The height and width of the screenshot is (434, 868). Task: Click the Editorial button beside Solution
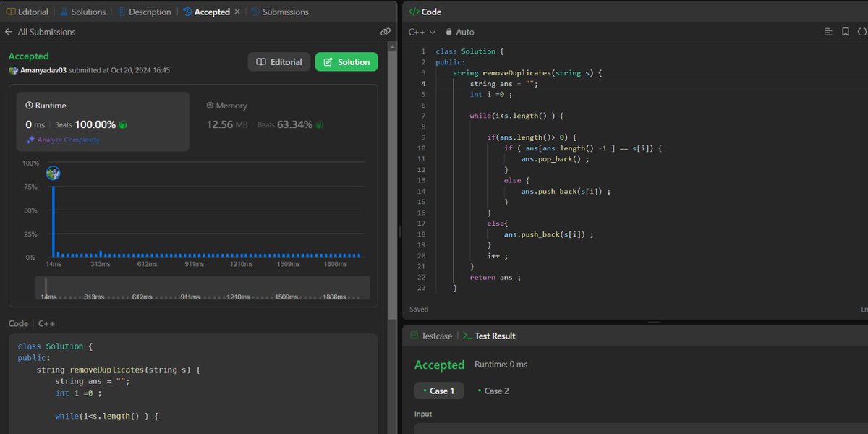[x=279, y=62]
